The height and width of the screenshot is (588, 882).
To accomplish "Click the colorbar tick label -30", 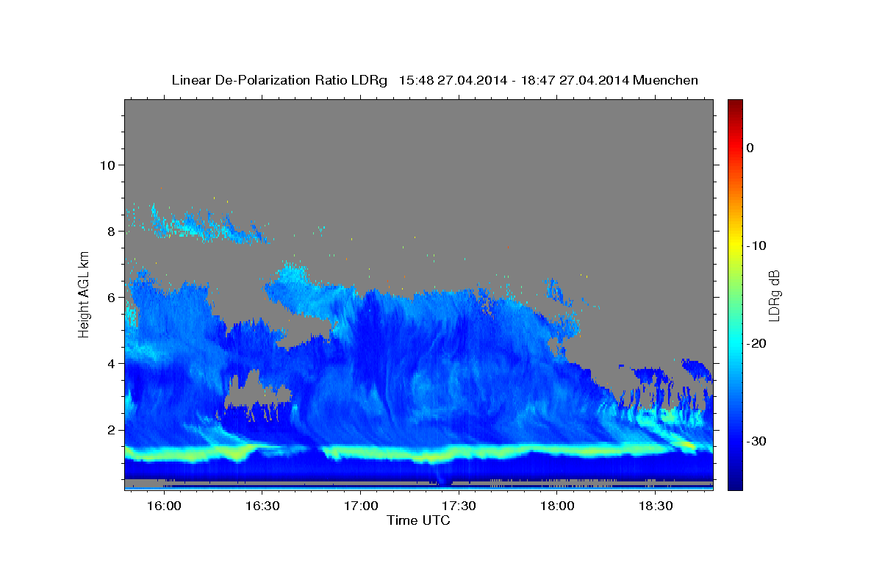I will point(758,441).
